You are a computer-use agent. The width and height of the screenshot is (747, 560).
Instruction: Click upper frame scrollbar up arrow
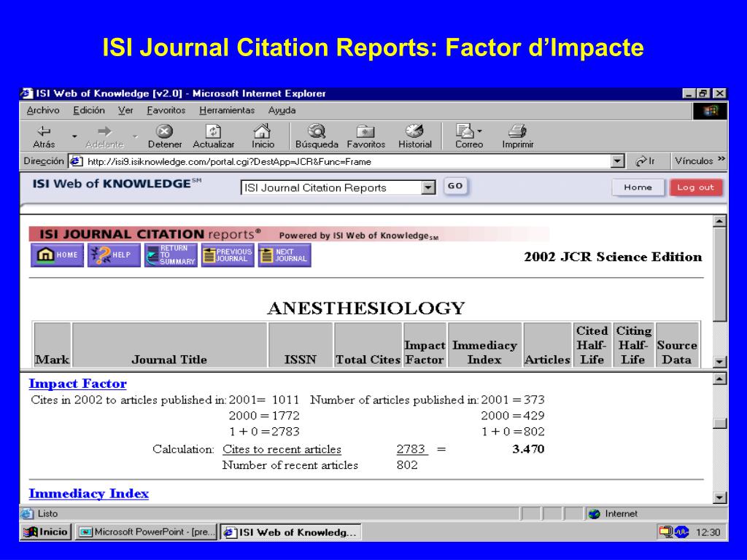[720, 221]
